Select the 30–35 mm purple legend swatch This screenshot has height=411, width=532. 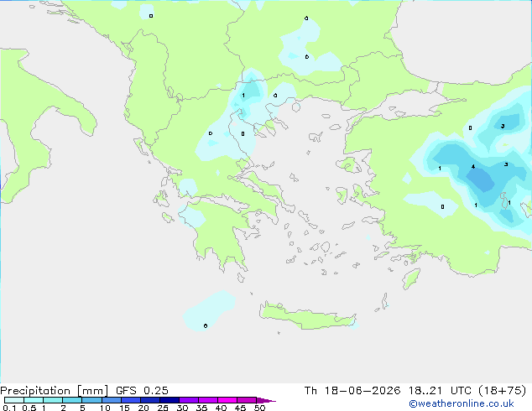tap(189, 400)
